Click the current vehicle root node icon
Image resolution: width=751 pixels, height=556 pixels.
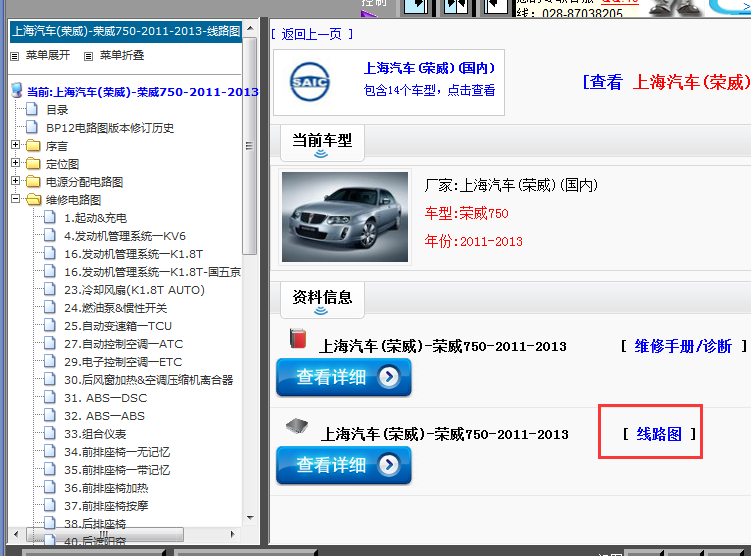click(17, 90)
